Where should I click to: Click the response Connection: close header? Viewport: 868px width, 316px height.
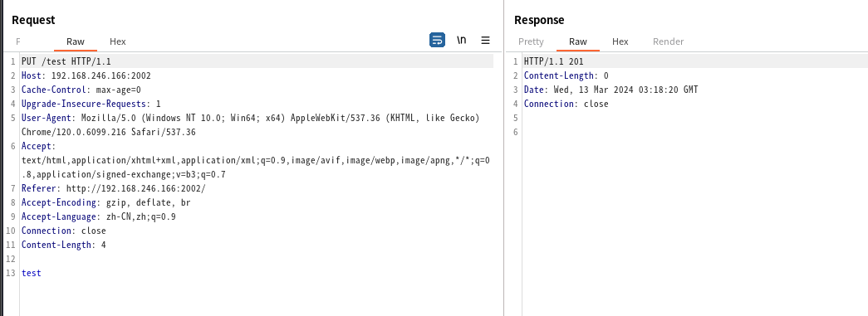566,104
